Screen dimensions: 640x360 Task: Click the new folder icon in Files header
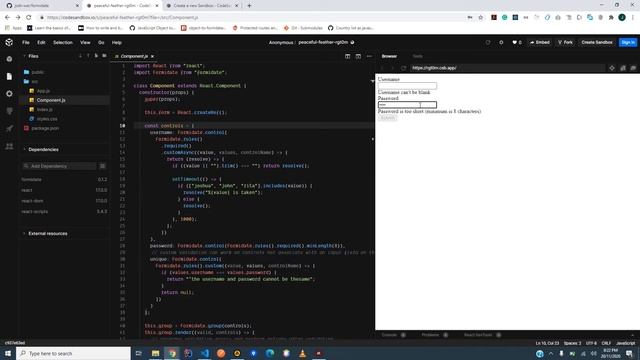coord(104,56)
